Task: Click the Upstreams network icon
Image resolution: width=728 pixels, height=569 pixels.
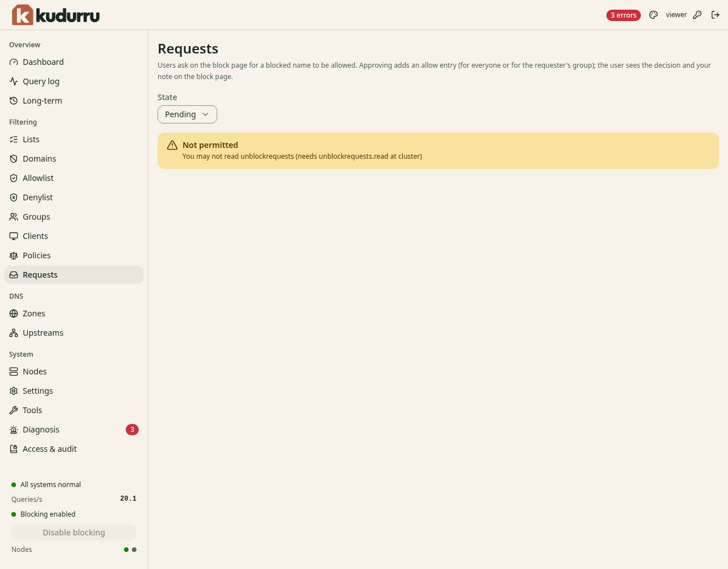Action: pos(14,333)
